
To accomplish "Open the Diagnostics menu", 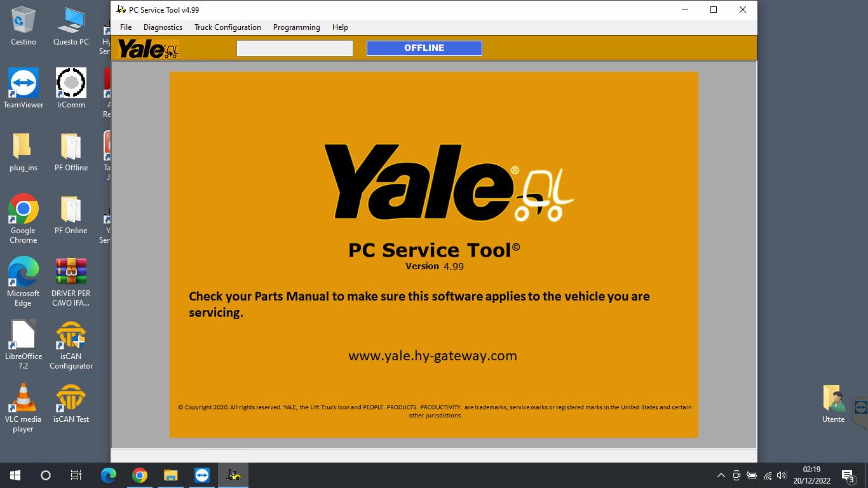I will (x=163, y=27).
